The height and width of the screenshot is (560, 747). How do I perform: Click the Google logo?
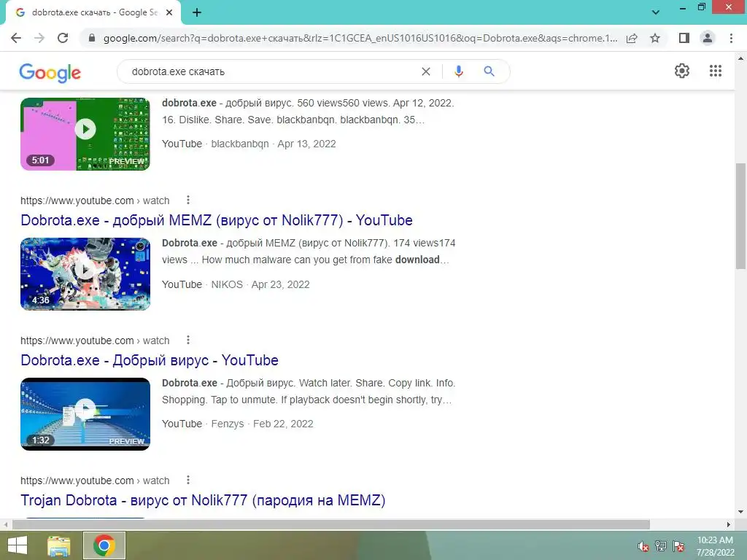[x=50, y=72]
